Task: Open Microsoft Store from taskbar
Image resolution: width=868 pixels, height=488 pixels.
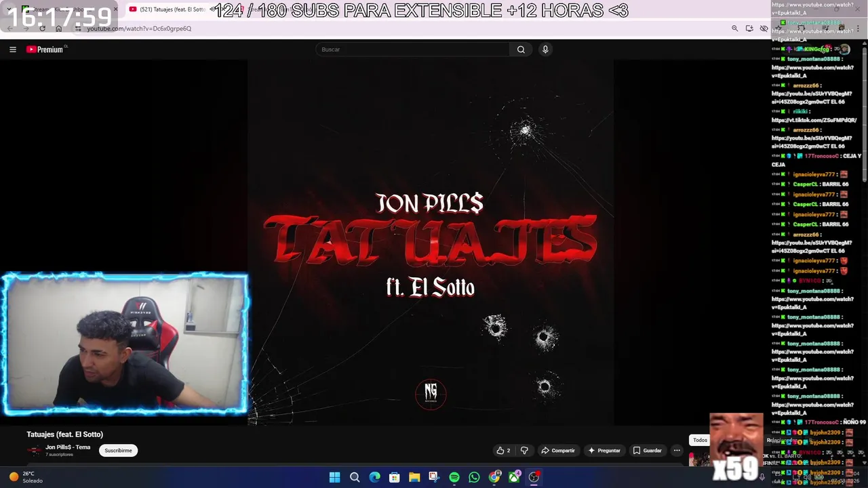Action: pos(394,477)
